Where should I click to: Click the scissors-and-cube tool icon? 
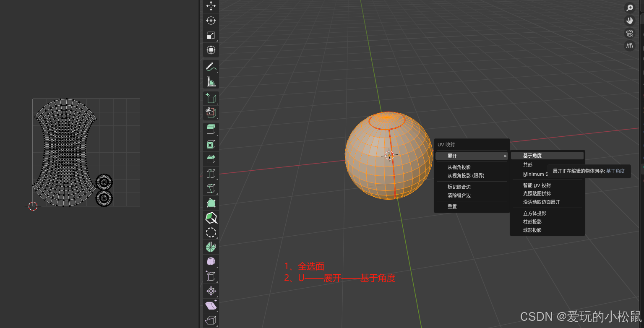click(211, 113)
